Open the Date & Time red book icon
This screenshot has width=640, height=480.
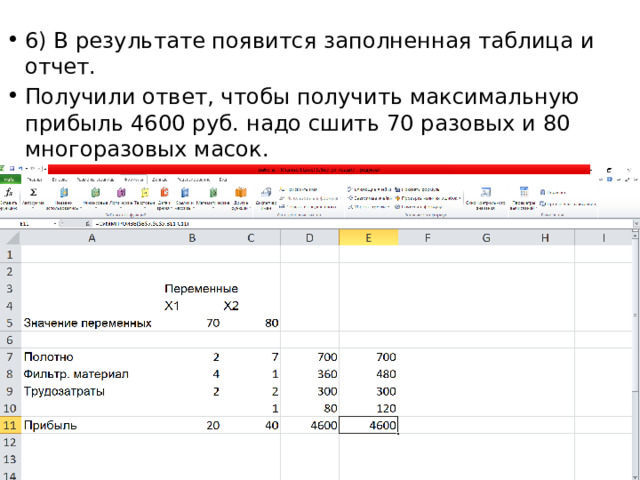tap(164, 192)
